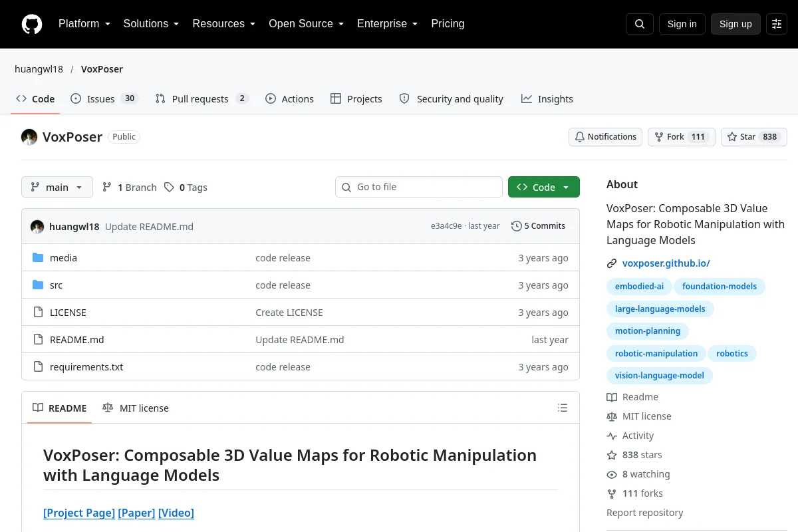Select the robotics topic tag
This screenshot has width=798, height=532.
point(732,353)
